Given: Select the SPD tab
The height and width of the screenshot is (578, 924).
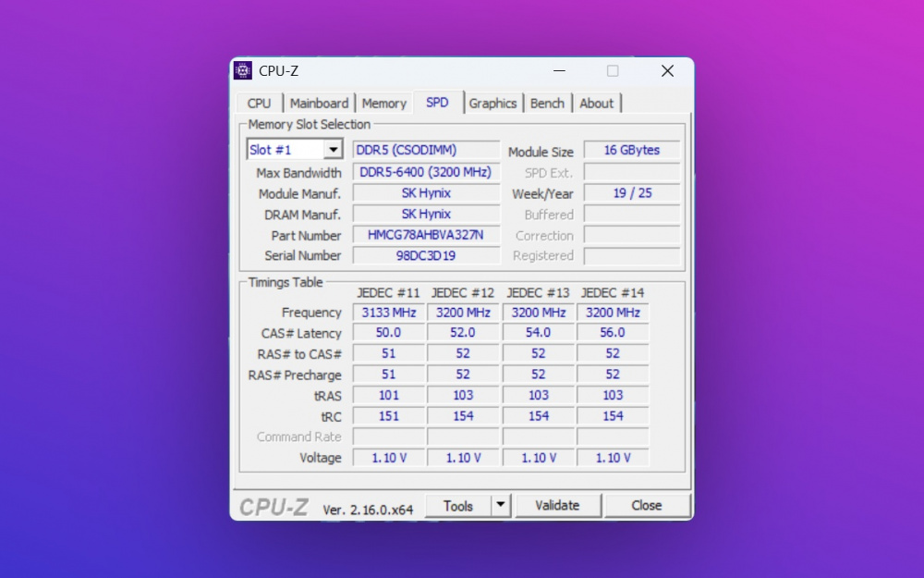Looking at the screenshot, I should tap(437, 102).
